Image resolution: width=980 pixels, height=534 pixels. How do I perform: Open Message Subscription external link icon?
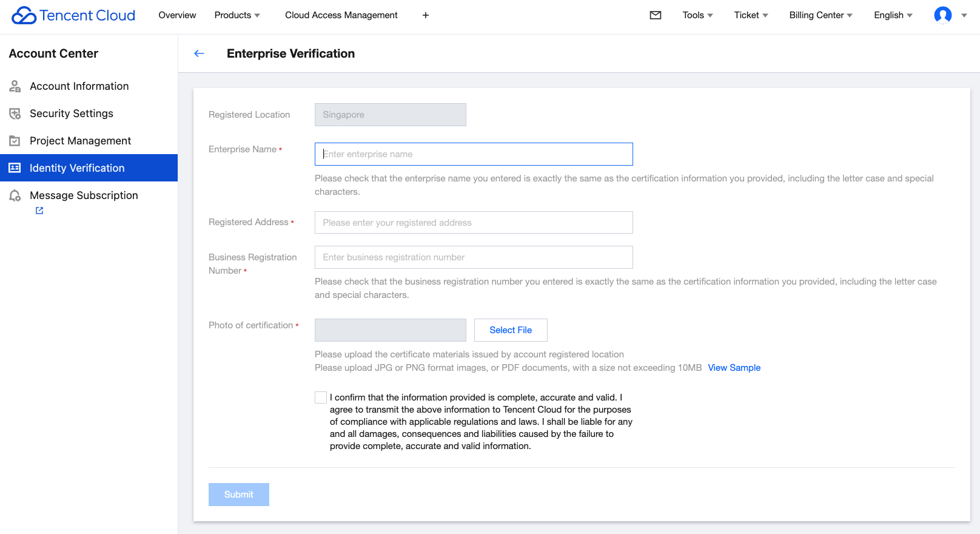tap(39, 211)
